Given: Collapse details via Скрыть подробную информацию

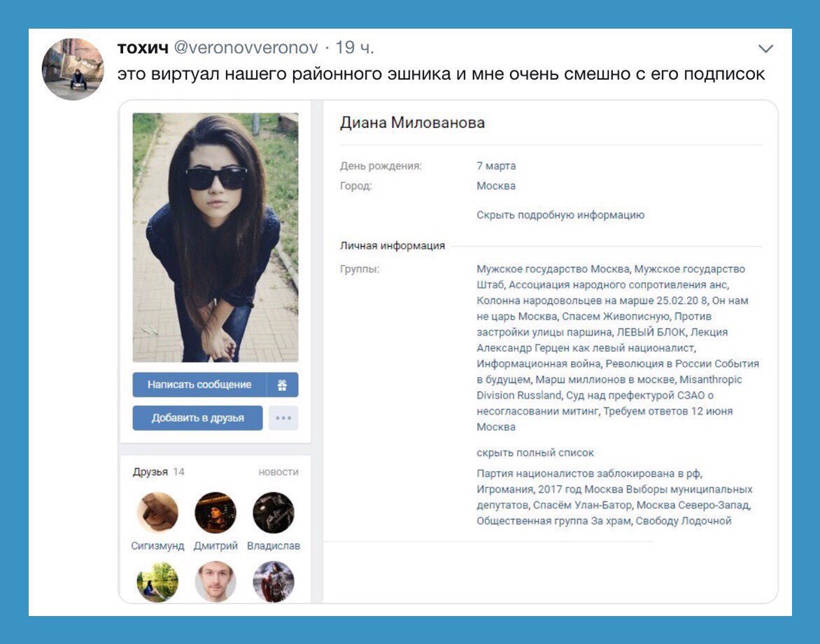Looking at the screenshot, I should pos(560,215).
